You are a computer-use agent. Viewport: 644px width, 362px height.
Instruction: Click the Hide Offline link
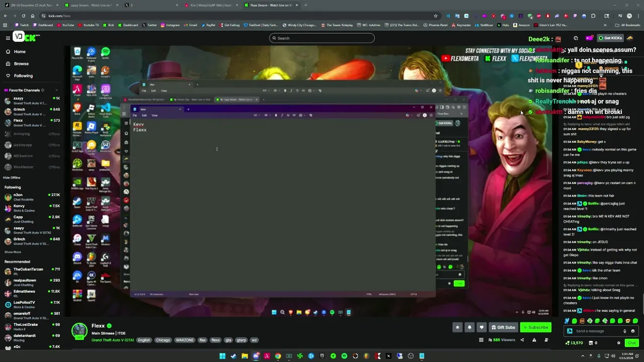tap(12, 177)
